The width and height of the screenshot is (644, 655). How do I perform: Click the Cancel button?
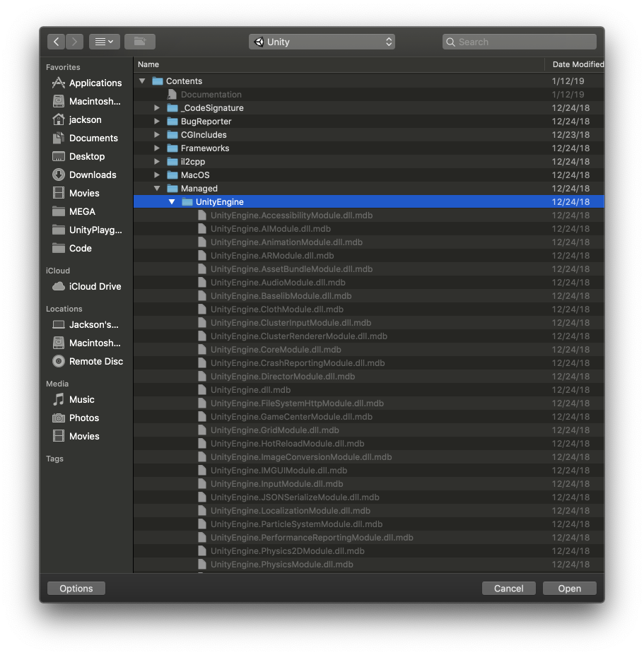click(508, 588)
